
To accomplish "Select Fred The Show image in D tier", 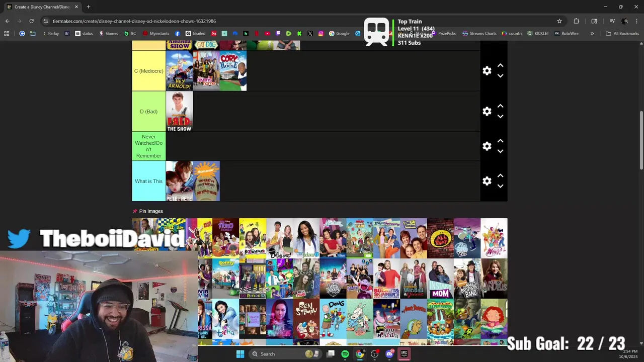I will (x=179, y=111).
